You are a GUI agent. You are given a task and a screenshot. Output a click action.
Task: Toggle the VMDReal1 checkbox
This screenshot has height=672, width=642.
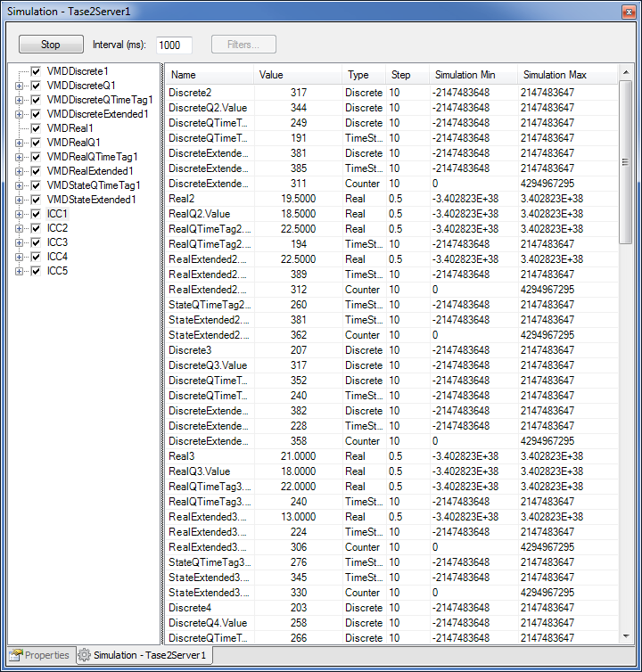tap(36, 128)
